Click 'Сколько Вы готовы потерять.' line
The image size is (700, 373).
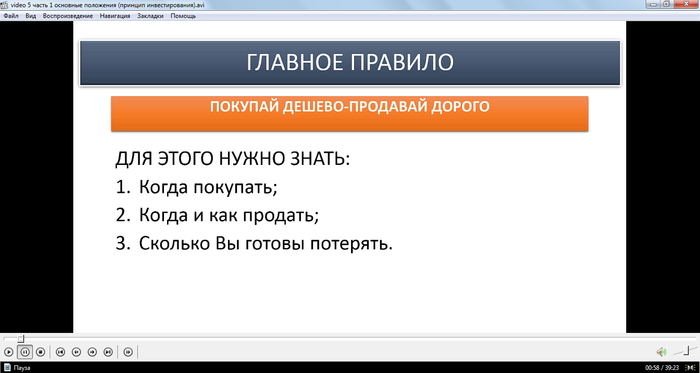(266, 244)
